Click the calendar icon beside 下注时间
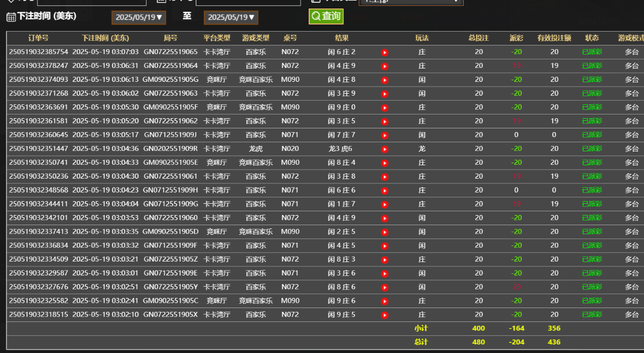 click(11, 17)
